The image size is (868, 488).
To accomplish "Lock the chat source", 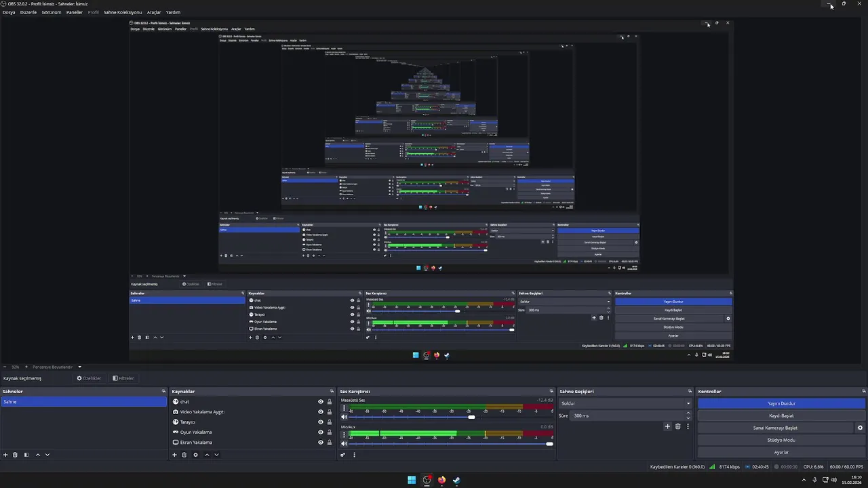I will [x=330, y=402].
